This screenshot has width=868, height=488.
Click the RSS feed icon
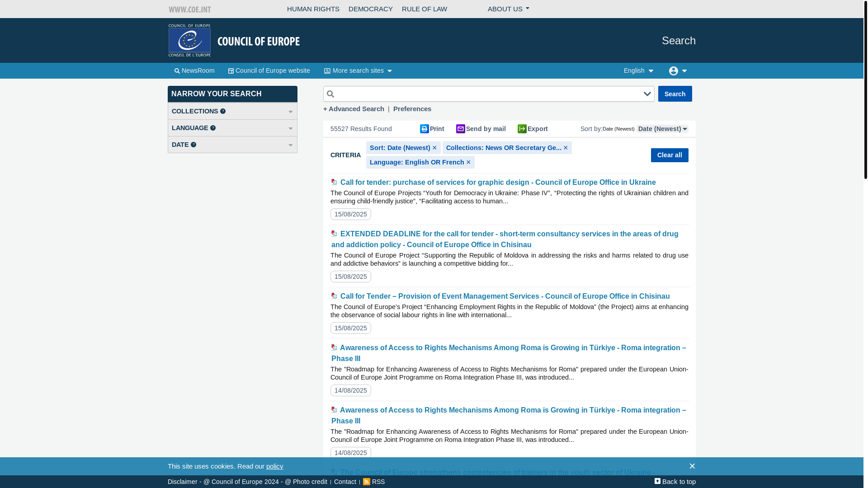(367, 482)
